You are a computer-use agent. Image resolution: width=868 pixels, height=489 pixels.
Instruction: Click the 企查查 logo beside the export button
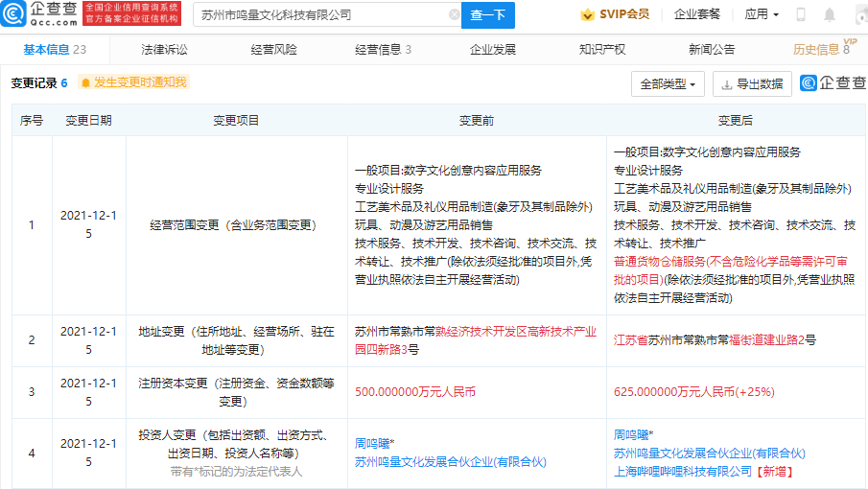coord(833,83)
